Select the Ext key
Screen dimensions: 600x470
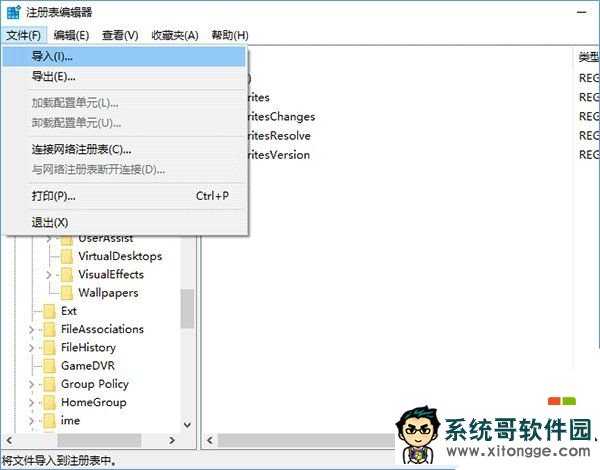[x=69, y=311]
